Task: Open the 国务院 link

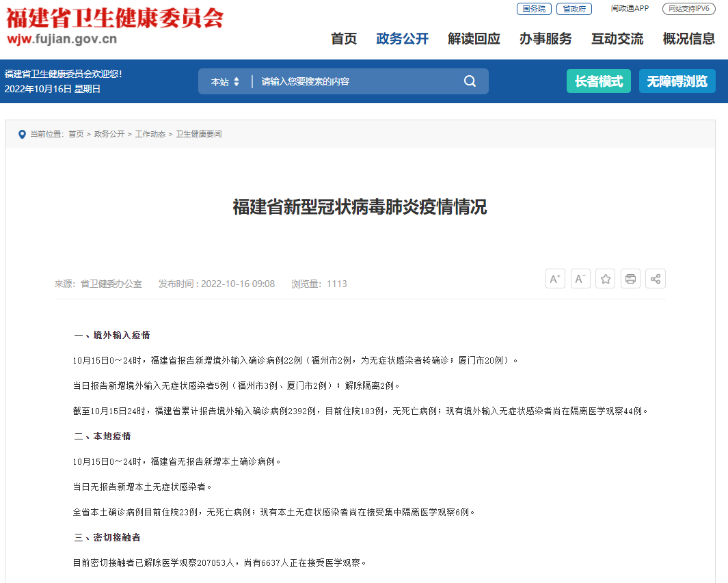Action: 533,9
